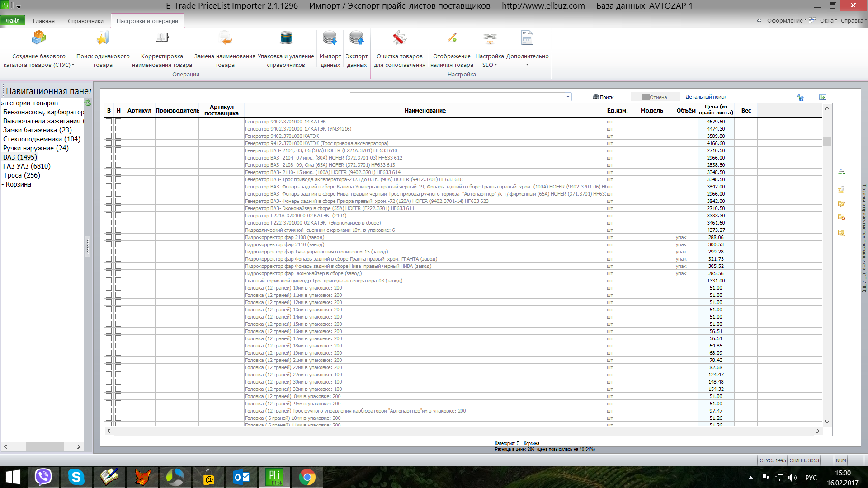Click the vertical scrollbar thumb of grid

click(x=827, y=141)
